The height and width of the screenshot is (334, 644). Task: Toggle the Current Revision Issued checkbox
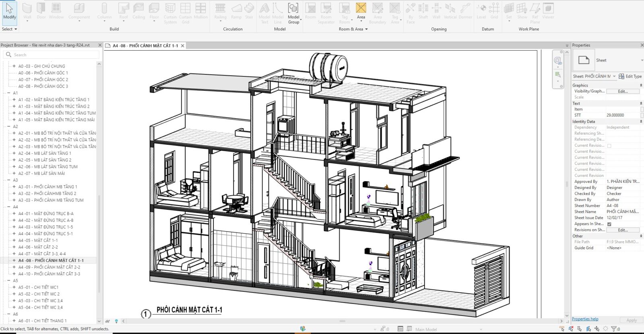coord(609,145)
